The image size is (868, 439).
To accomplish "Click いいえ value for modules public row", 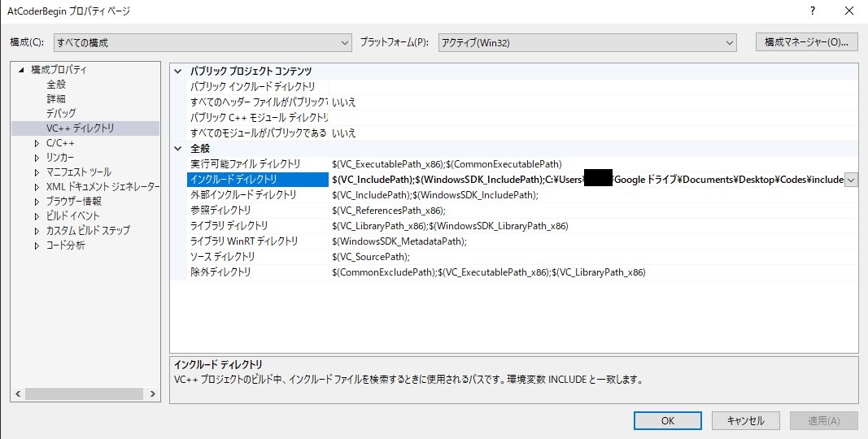I will click(344, 133).
